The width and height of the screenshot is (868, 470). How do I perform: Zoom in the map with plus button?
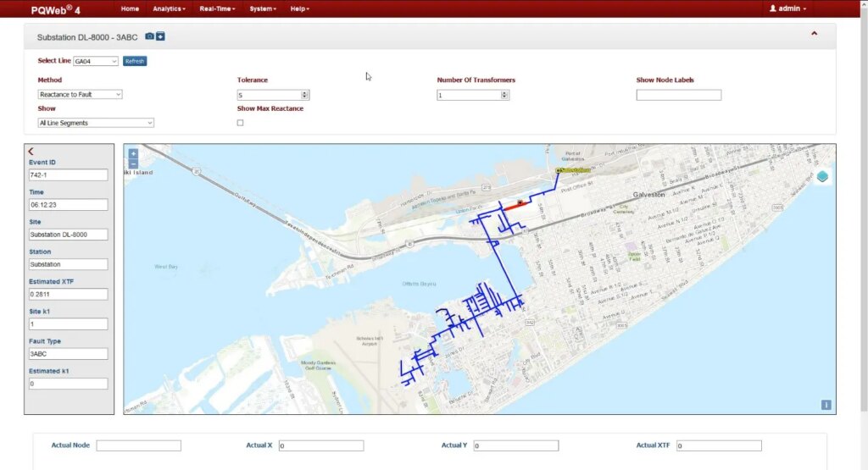133,154
